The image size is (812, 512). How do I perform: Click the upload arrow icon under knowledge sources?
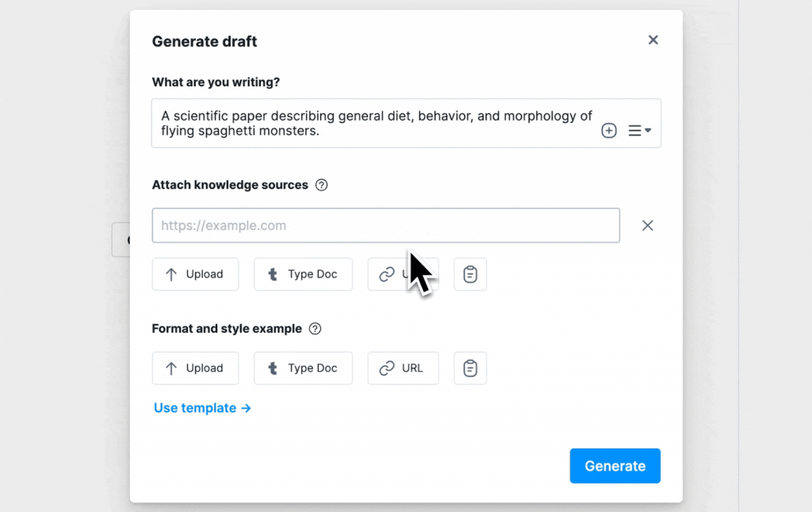point(173,273)
